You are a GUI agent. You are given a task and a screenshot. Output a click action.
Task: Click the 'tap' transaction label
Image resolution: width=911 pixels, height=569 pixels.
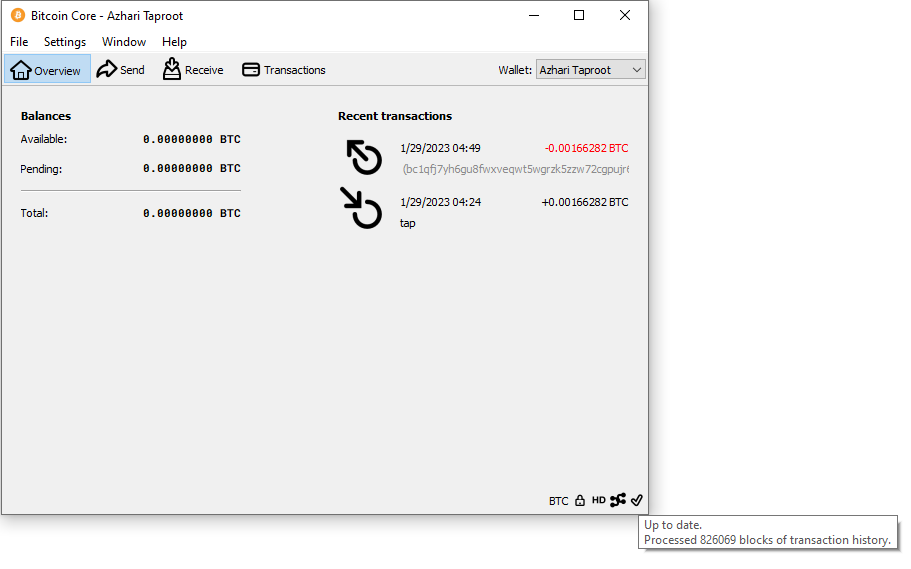tap(407, 223)
